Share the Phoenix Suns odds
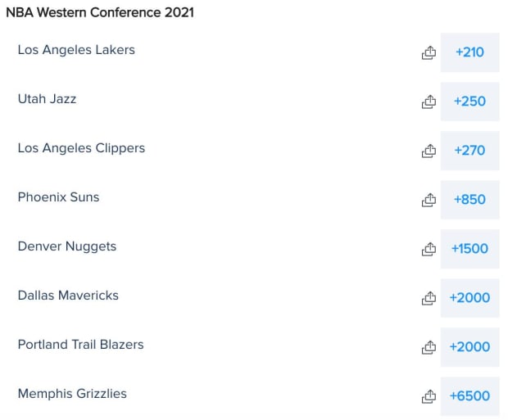The width and height of the screenshot is (508, 420). click(x=429, y=200)
